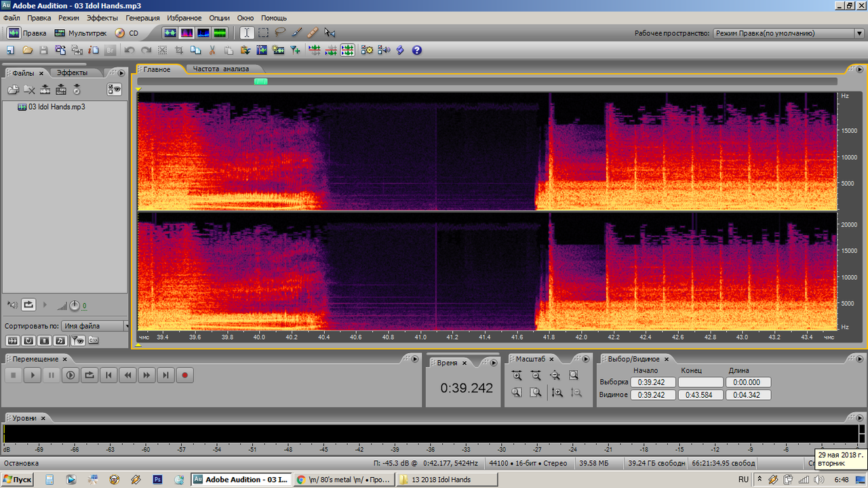The height and width of the screenshot is (488, 868).
Task: Open Selection/View panel options arrow
Action: click(859, 359)
